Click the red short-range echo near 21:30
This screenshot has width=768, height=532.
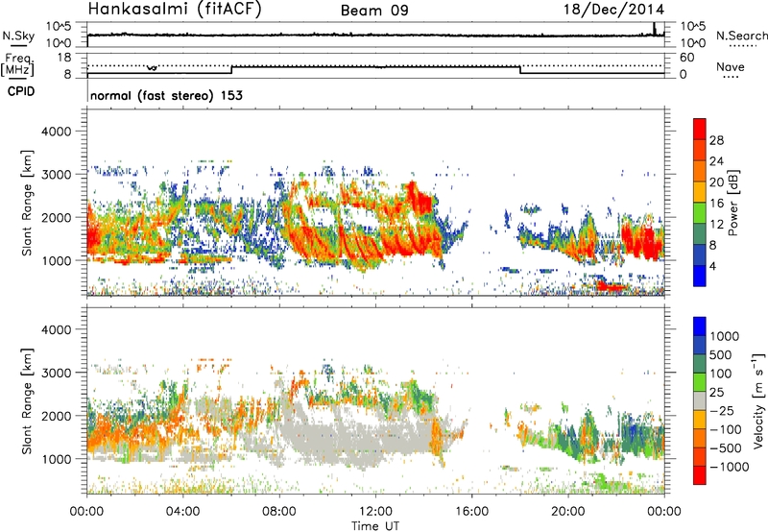611,285
